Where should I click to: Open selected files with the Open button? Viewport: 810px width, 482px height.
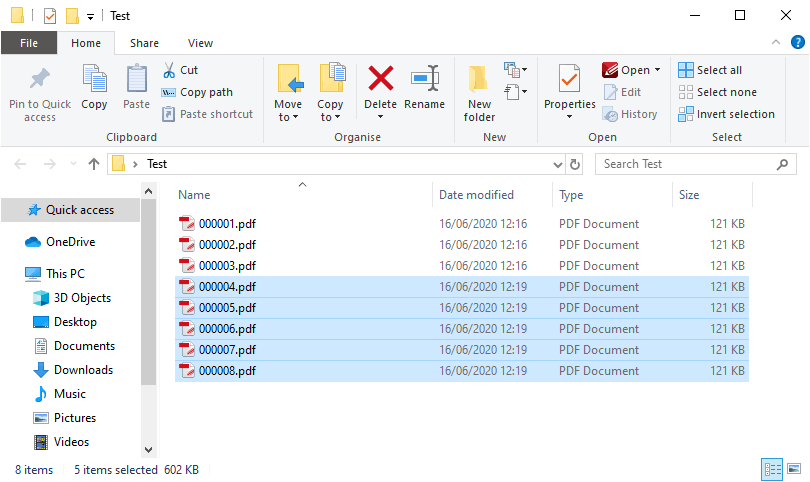point(626,70)
